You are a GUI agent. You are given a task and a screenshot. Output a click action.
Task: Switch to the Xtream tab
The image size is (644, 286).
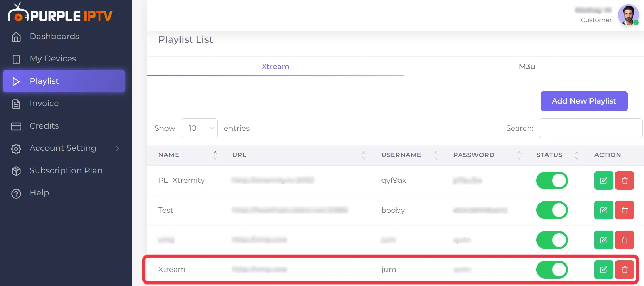point(276,66)
